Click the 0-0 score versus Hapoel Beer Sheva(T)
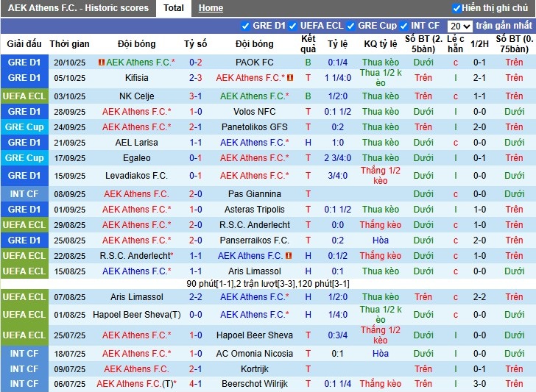 pyautogui.click(x=196, y=315)
